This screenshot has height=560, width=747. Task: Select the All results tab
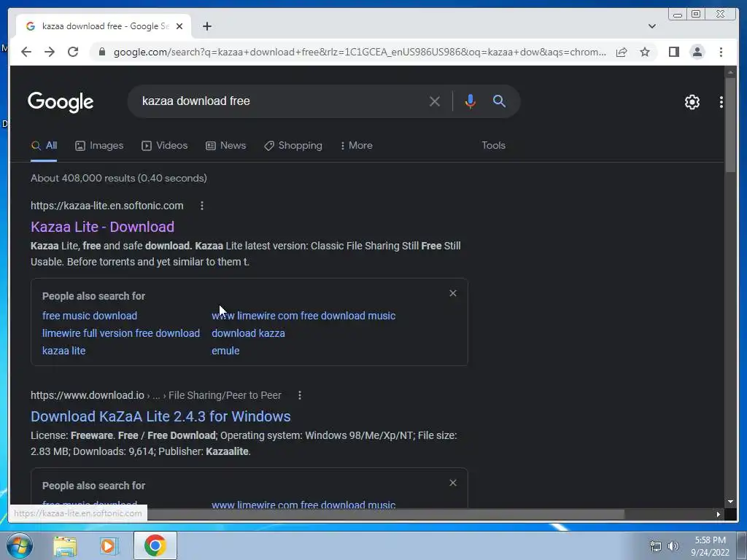[44, 145]
